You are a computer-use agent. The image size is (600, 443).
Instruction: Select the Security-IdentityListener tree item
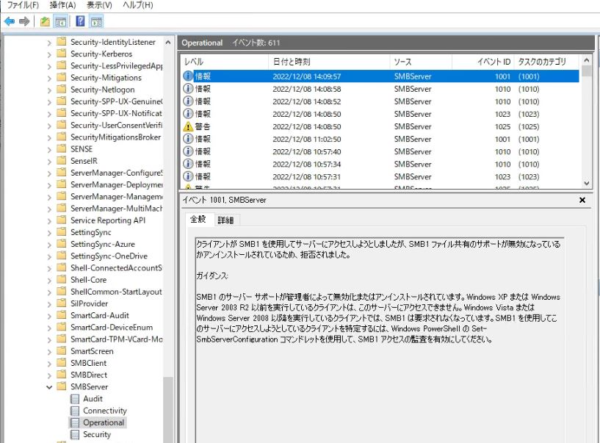coord(113,42)
